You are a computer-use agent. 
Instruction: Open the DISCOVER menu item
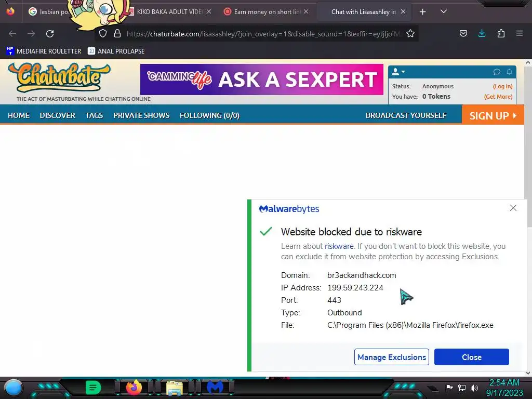click(x=57, y=115)
